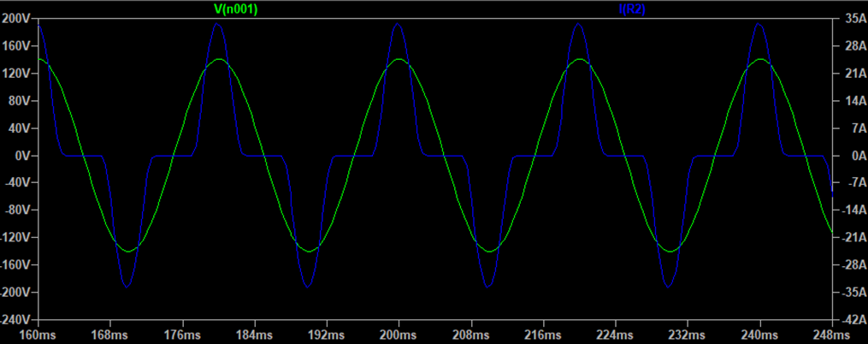Click the 200ms time axis label
The height and width of the screenshot is (344, 868).
coord(397,334)
